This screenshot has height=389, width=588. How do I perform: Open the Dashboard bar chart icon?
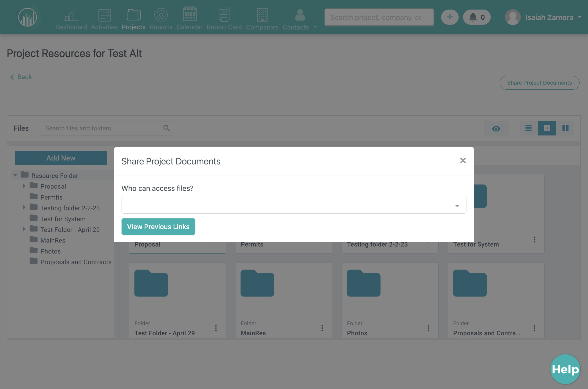(x=71, y=15)
